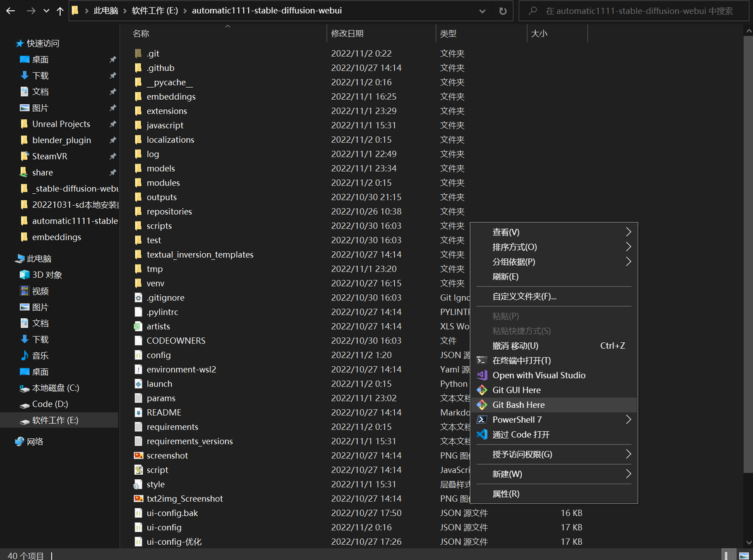Click the .gitignore file icon
The height and width of the screenshot is (560, 753).
click(138, 297)
